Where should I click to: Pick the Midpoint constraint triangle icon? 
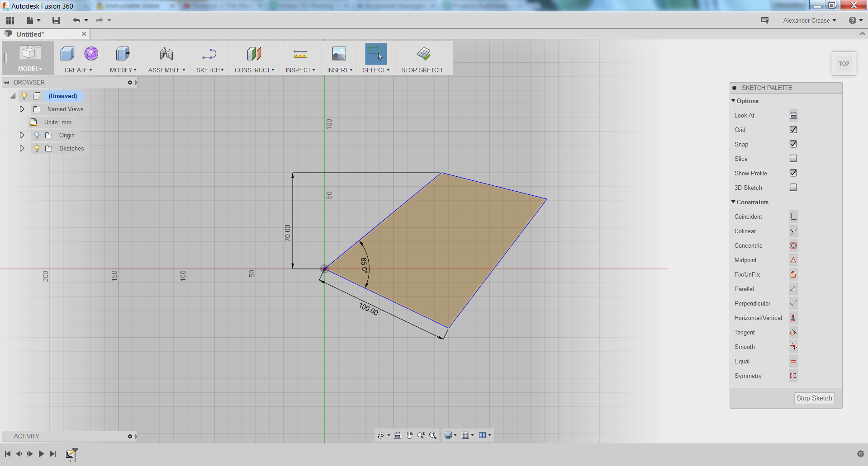pos(793,260)
